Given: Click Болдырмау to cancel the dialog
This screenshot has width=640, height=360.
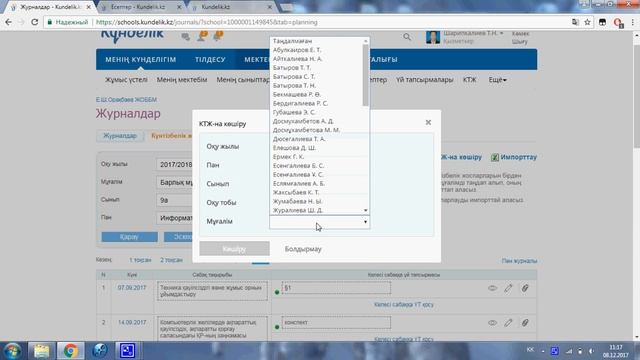Looking at the screenshot, I should coord(303,249).
